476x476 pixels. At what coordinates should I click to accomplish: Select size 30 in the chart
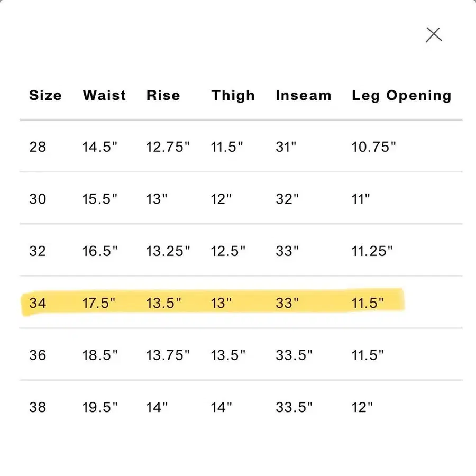[x=38, y=199]
